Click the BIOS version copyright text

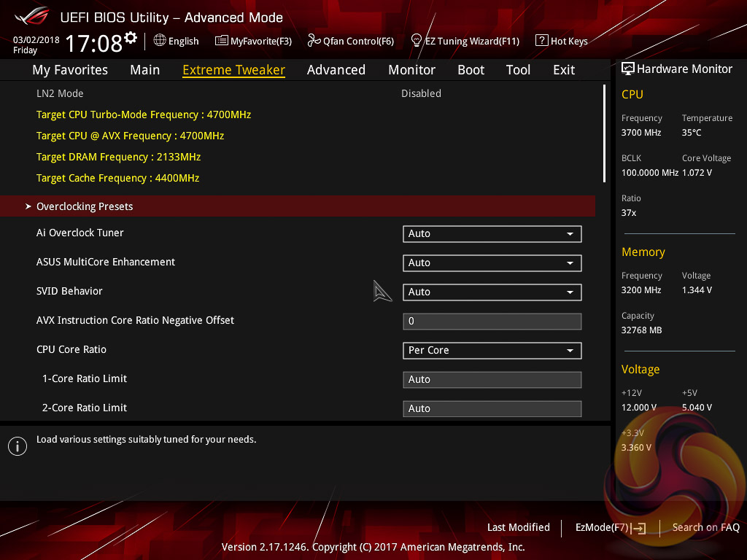coord(373,547)
